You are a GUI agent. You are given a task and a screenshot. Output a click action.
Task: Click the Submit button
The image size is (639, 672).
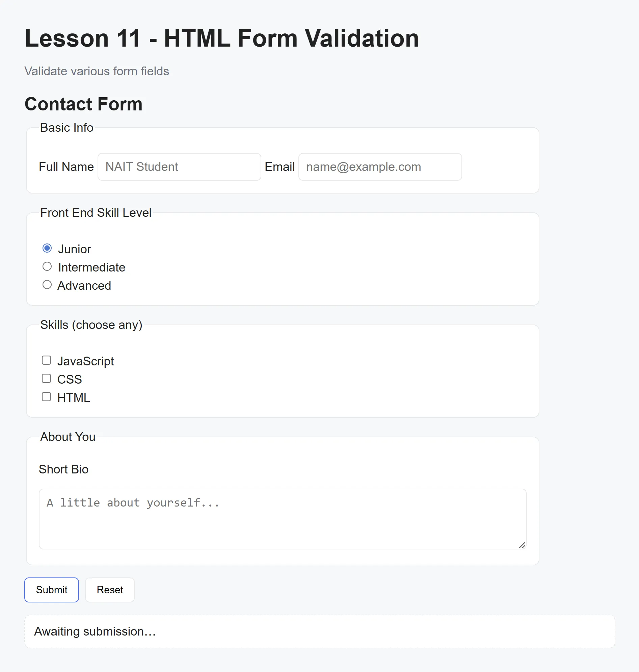[x=51, y=590]
